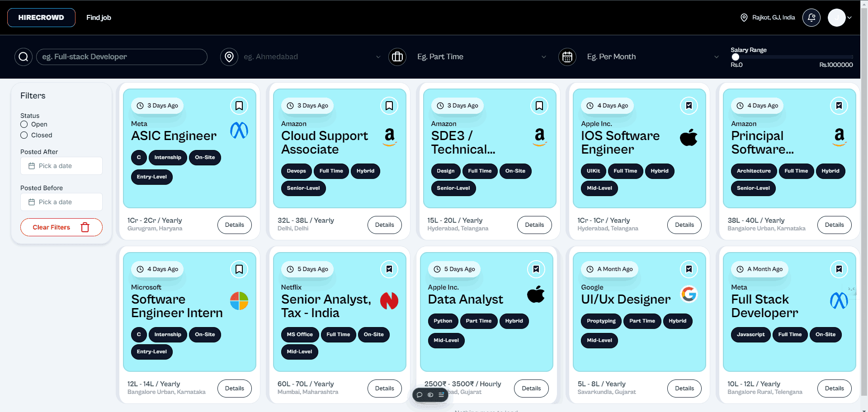Expand the Eg. Per Month dropdown

tap(717, 57)
